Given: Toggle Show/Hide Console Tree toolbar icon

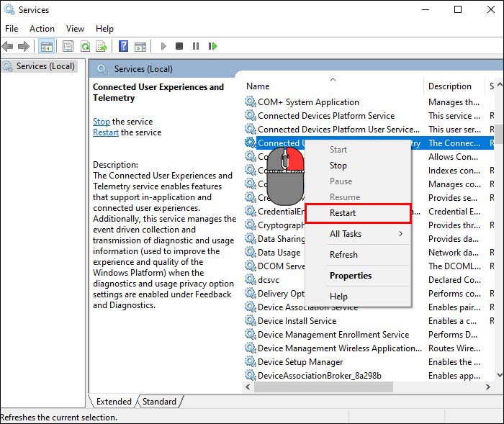Looking at the screenshot, I should (47, 46).
